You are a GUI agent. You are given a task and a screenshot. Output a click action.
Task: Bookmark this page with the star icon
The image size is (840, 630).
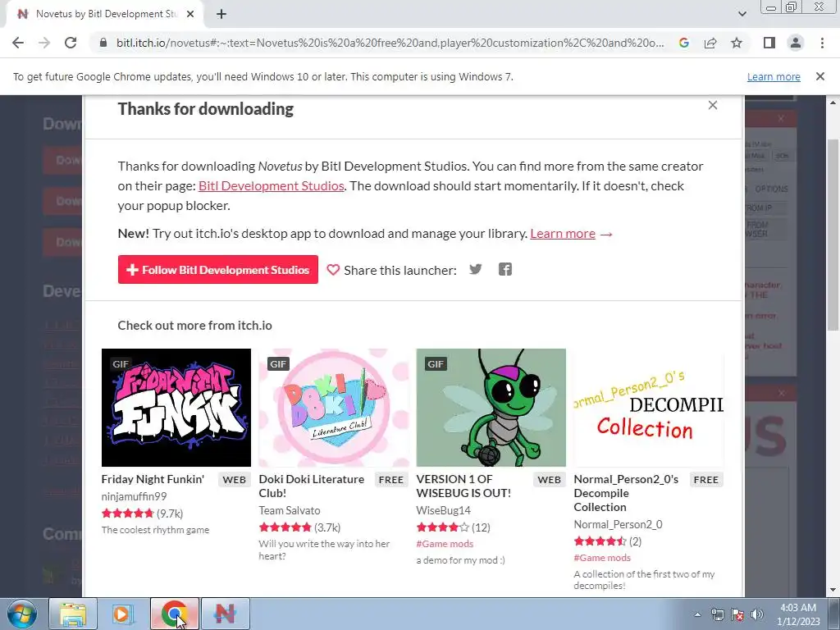[x=737, y=43]
